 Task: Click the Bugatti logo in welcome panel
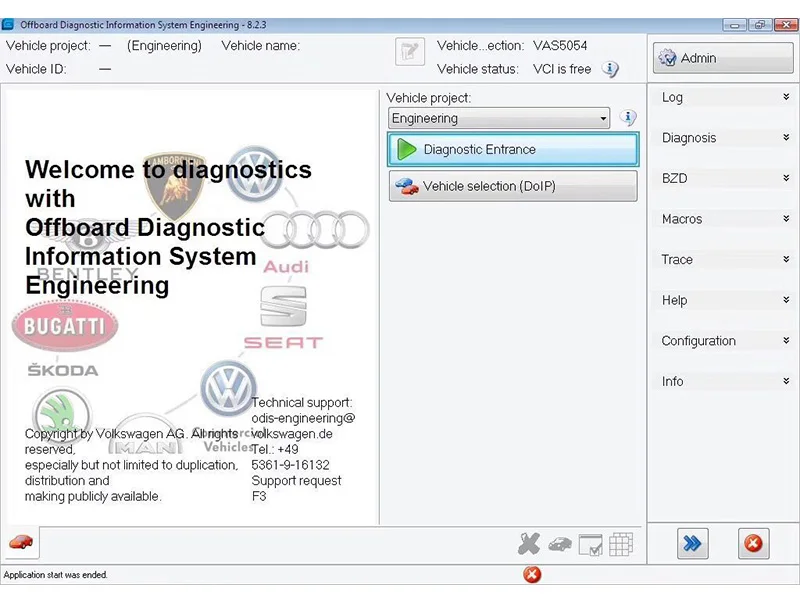65,325
